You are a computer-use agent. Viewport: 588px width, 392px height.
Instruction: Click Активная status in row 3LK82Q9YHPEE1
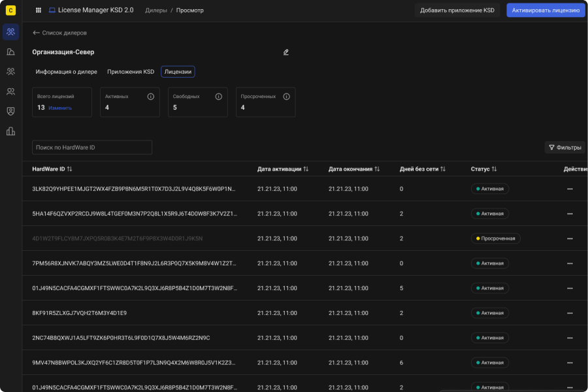point(490,189)
